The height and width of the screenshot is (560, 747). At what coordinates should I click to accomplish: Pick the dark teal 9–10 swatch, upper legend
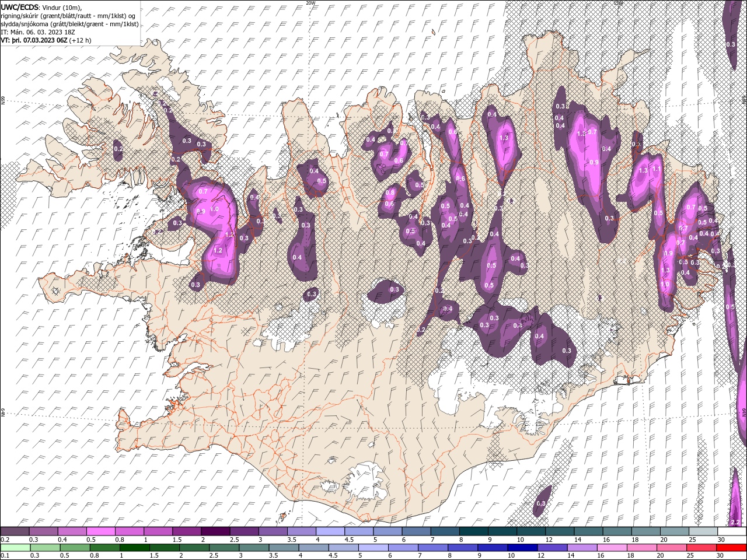click(x=502, y=531)
